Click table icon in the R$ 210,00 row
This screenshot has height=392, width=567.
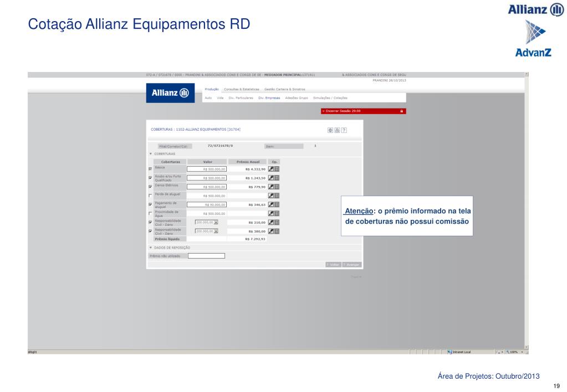click(x=277, y=222)
